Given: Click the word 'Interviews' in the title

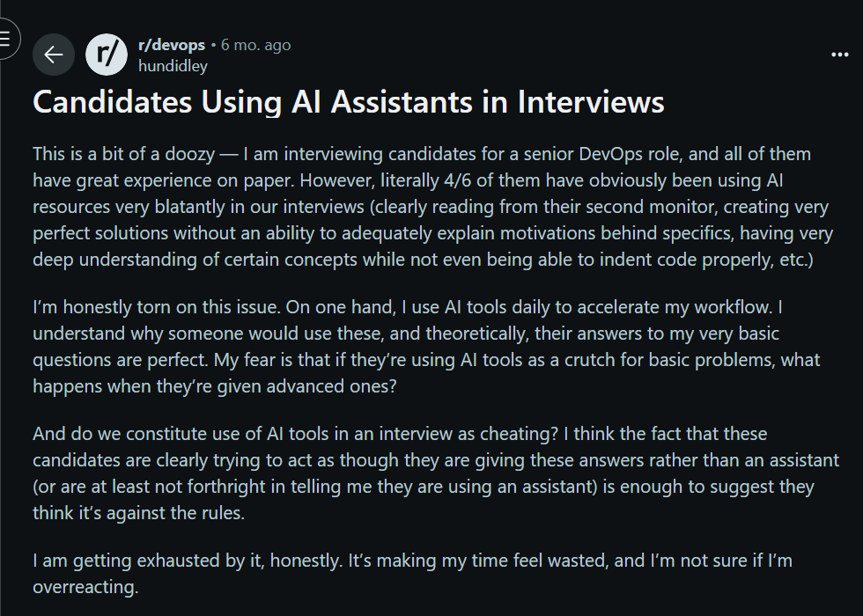Looking at the screenshot, I should click(591, 102).
